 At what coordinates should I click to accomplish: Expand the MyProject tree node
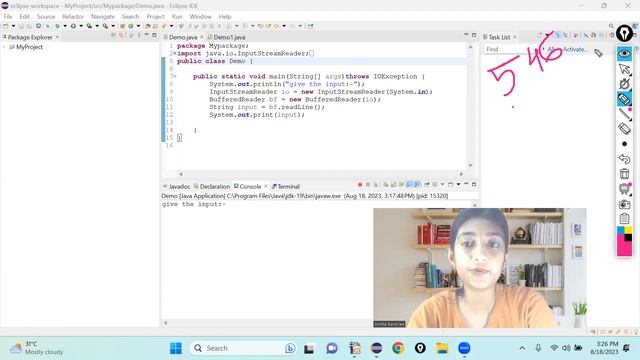pos(4,47)
